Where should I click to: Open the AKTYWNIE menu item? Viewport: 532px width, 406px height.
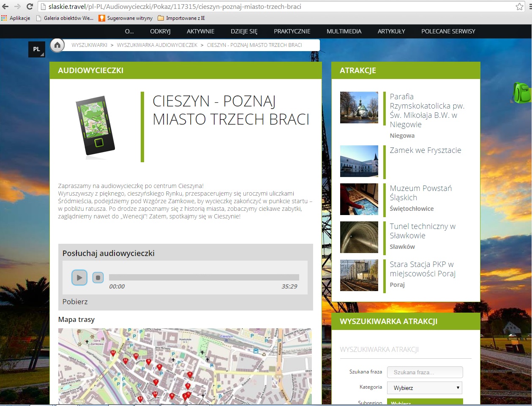(200, 31)
